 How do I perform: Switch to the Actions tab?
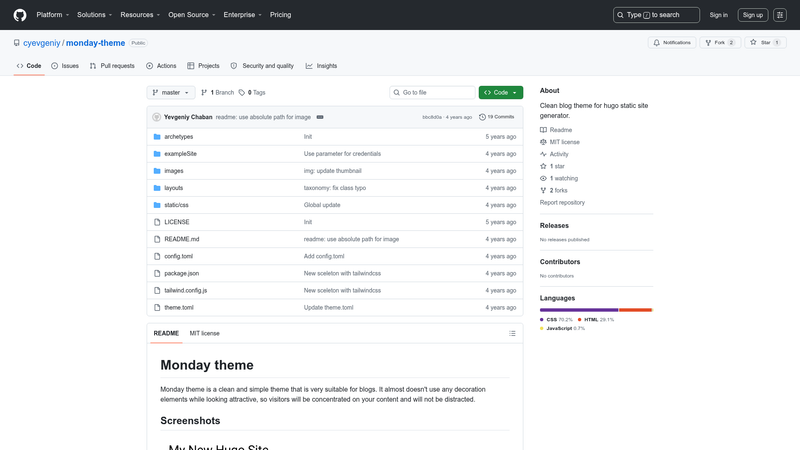[161, 66]
